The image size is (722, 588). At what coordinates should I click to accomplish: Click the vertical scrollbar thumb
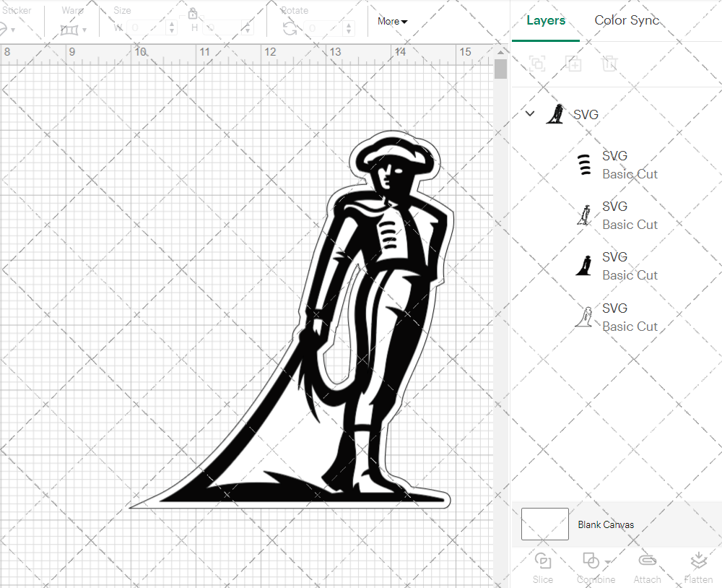click(x=500, y=69)
